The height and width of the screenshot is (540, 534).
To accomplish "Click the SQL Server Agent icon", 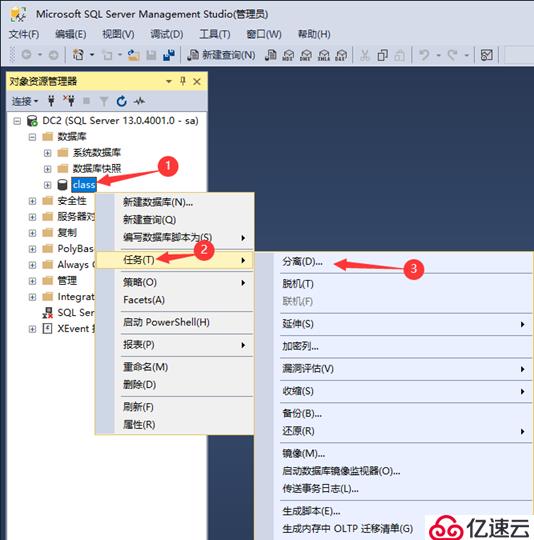I will click(x=48, y=312).
